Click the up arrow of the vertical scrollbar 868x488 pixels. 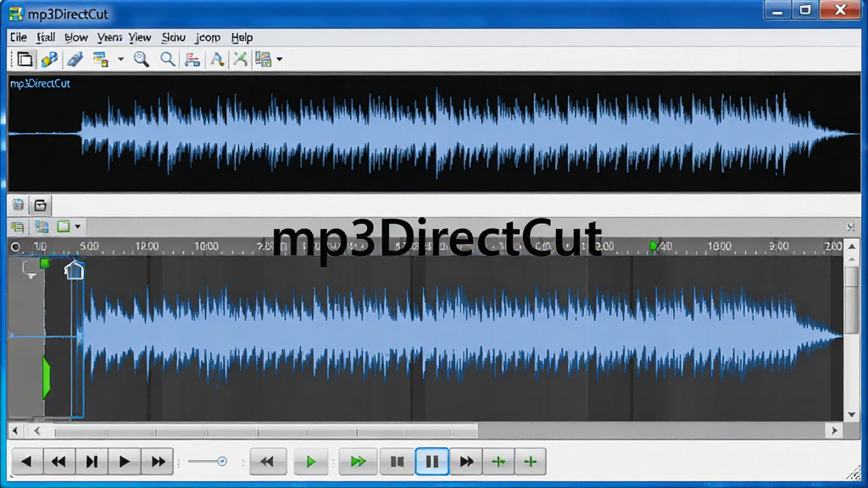coord(852,247)
